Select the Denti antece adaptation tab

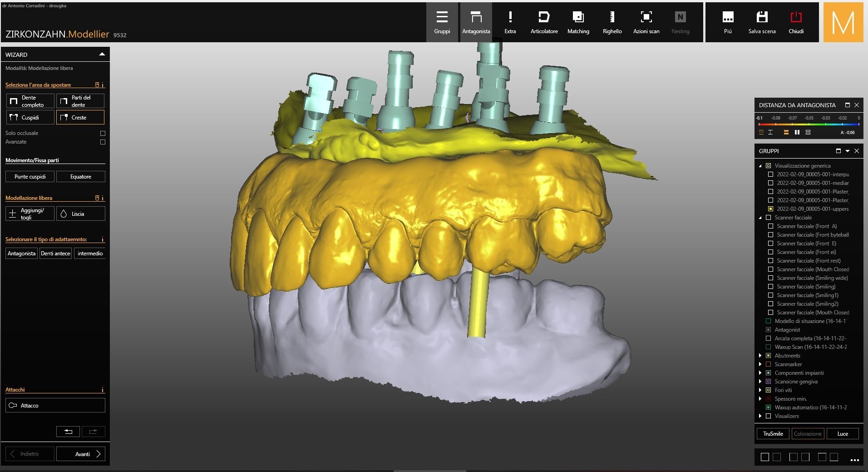pyautogui.click(x=55, y=253)
